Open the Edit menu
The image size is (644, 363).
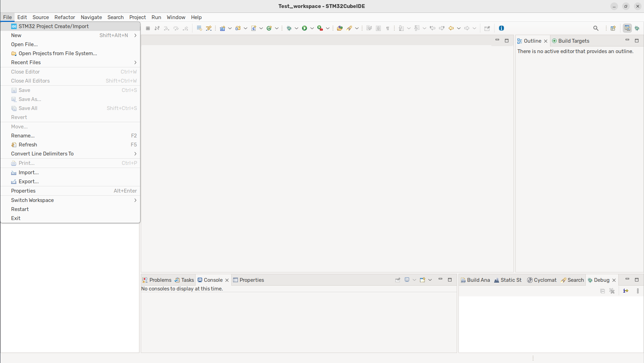[x=22, y=17]
